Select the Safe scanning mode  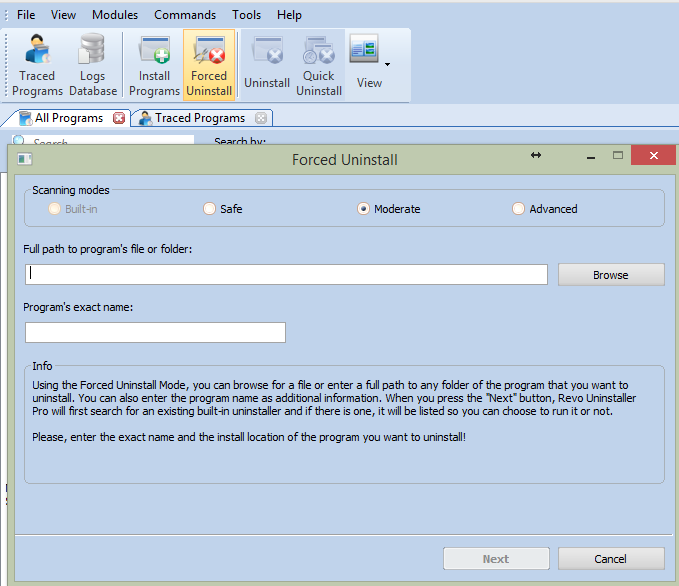tap(209, 209)
